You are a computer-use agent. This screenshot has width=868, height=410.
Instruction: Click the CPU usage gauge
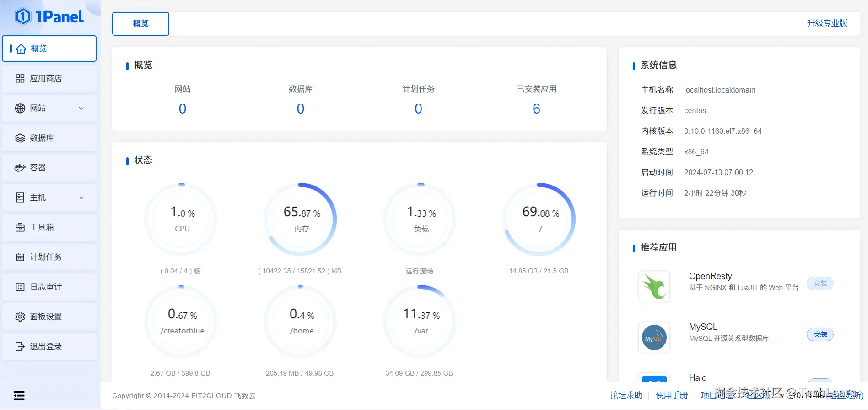(x=182, y=219)
